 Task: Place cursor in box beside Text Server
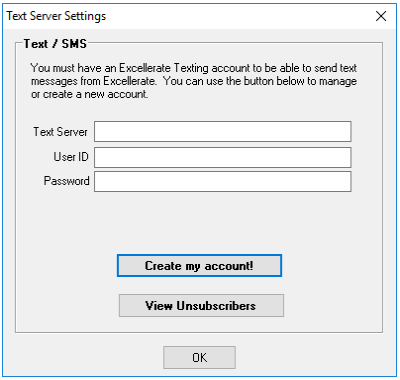coord(223,132)
